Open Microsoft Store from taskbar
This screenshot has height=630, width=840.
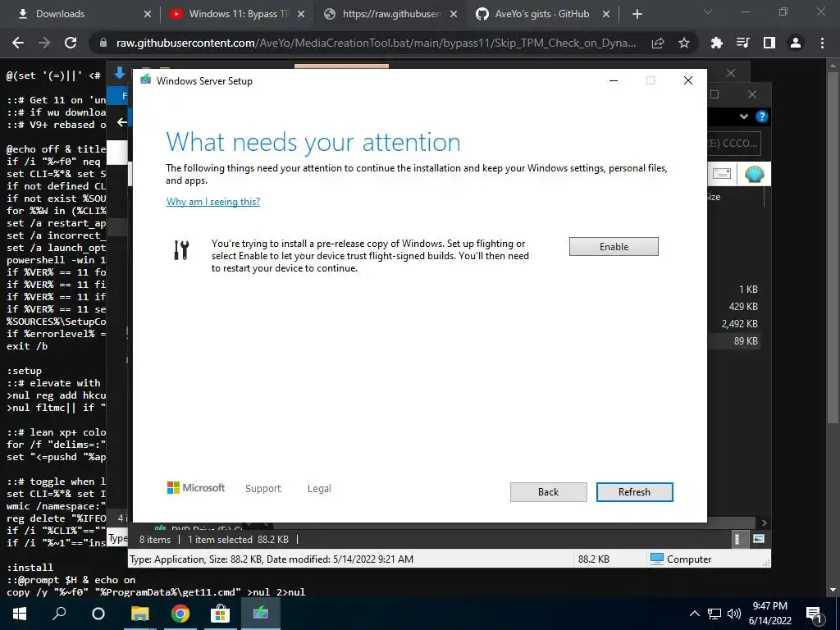pyautogui.click(x=220, y=614)
